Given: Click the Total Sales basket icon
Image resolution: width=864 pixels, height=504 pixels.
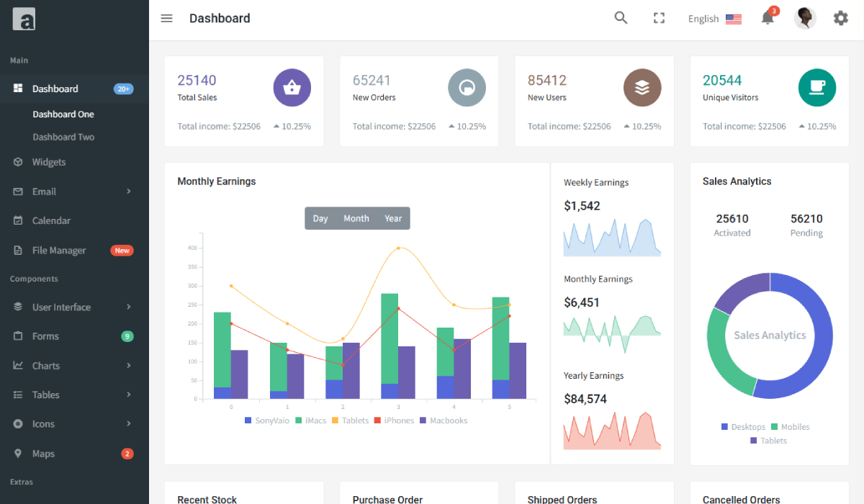Looking at the screenshot, I should 292,88.
